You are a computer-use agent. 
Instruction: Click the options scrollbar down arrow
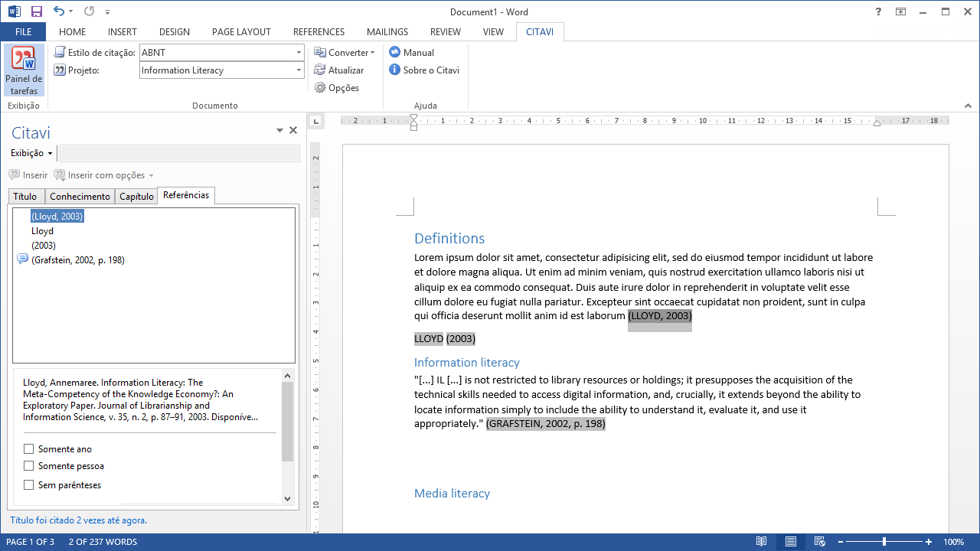tap(288, 499)
